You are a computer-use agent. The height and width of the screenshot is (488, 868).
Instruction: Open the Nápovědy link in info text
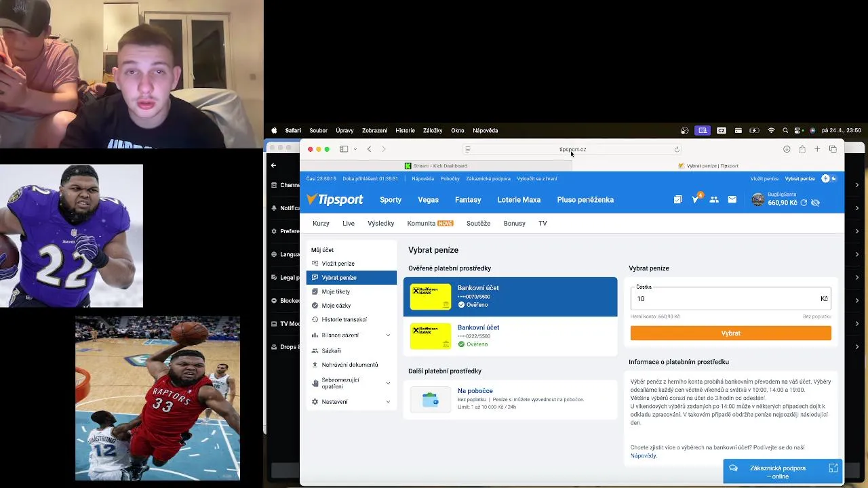click(644, 455)
